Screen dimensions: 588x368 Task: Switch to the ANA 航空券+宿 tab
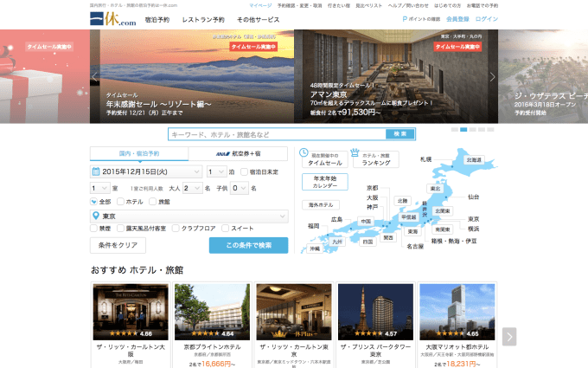pyautogui.click(x=238, y=153)
